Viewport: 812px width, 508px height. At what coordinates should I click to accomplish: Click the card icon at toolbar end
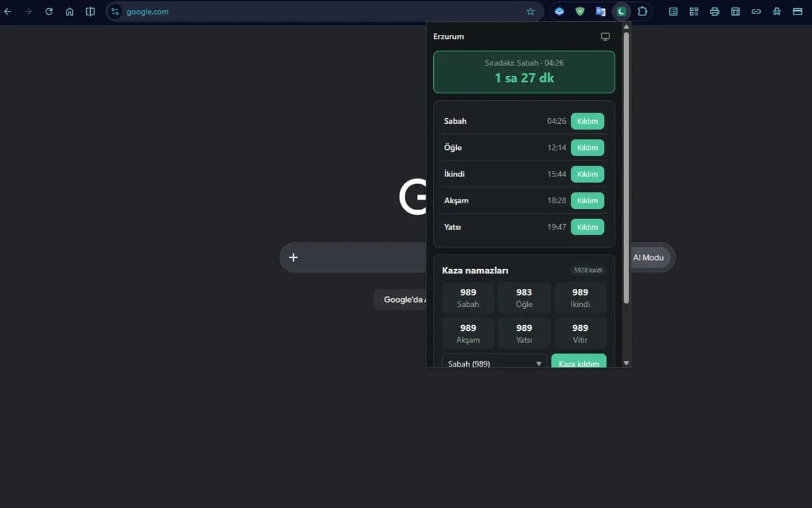point(797,11)
